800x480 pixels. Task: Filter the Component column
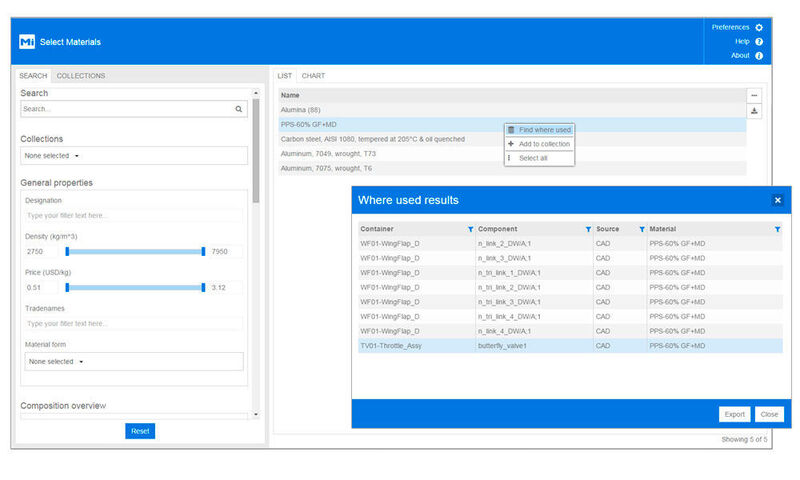click(x=587, y=229)
